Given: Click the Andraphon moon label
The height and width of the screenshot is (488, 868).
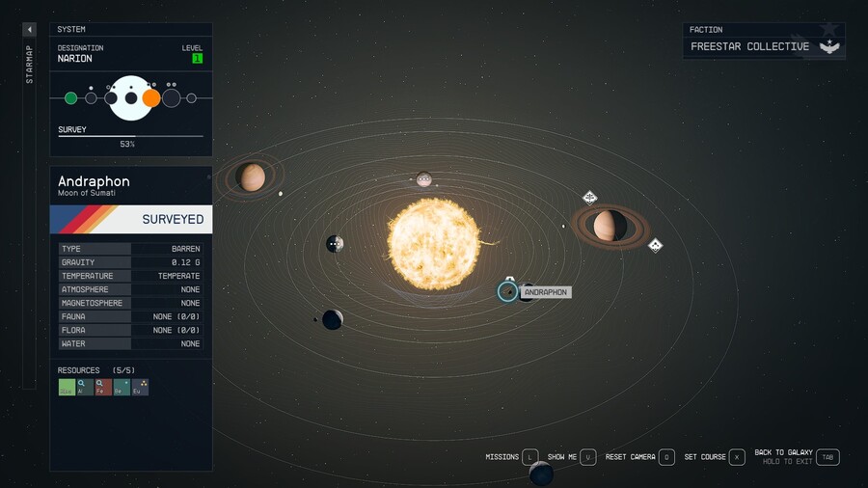Looking at the screenshot, I should (x=546, y=292).
